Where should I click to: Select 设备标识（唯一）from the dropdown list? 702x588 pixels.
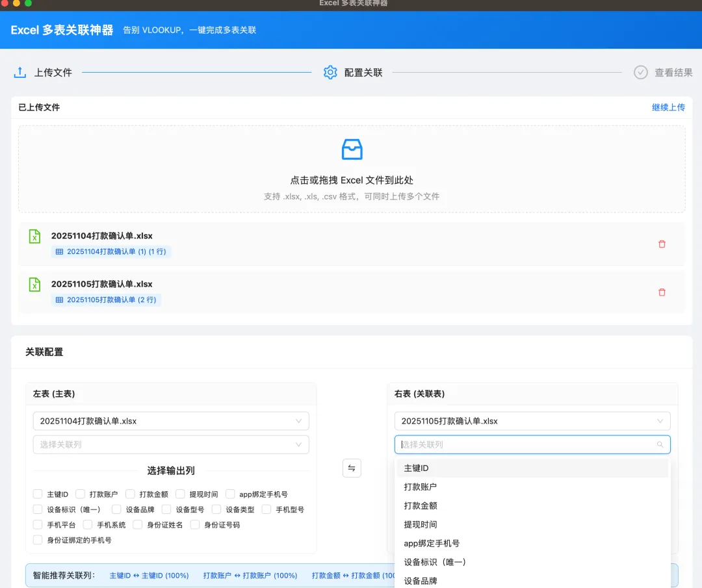pyautogui.click(x=532, y=562)
